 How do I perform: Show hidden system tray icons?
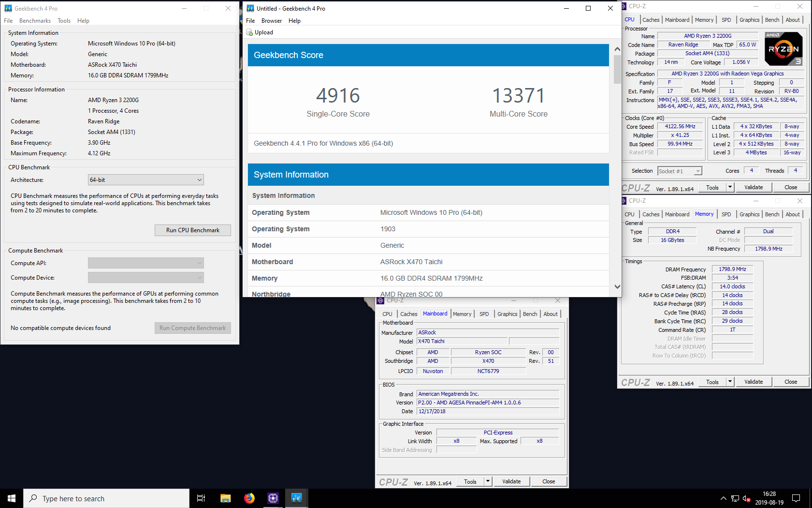(x=723, y=498)
